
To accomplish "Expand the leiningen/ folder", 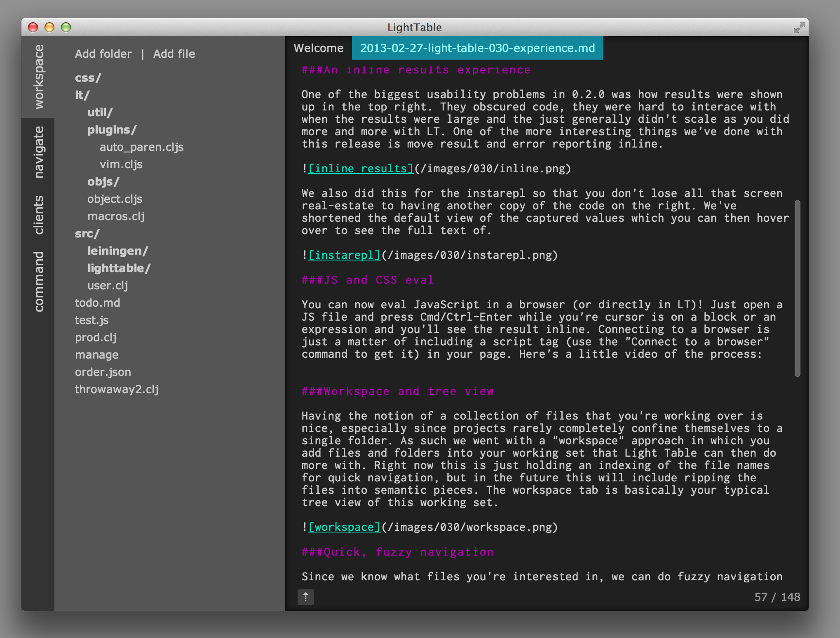I will click(x=117, y=251).
